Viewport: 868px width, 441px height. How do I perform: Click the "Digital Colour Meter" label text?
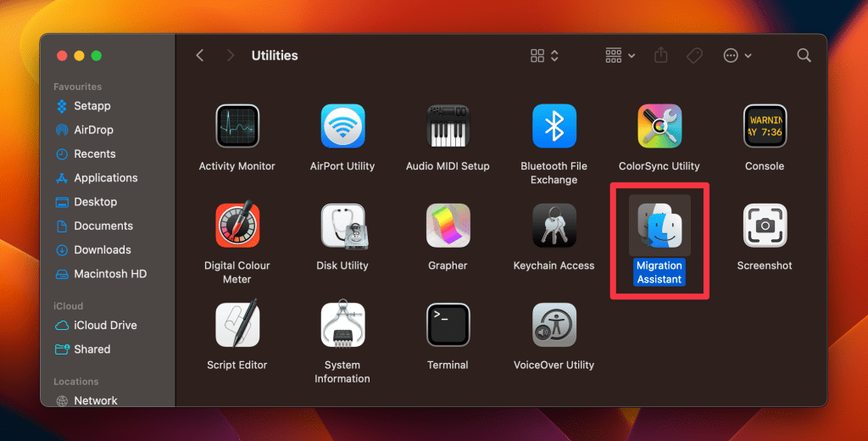237,272
